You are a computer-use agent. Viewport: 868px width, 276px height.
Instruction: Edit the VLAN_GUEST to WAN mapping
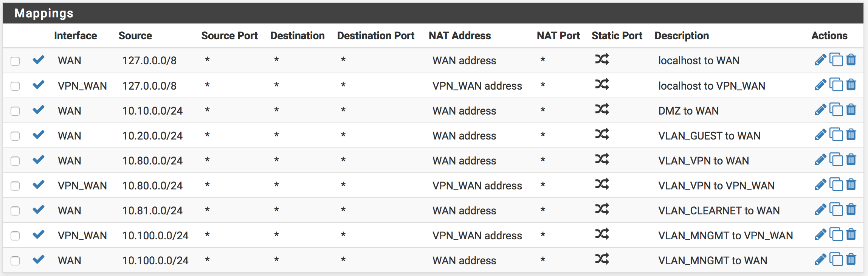(x=820, y=135)
